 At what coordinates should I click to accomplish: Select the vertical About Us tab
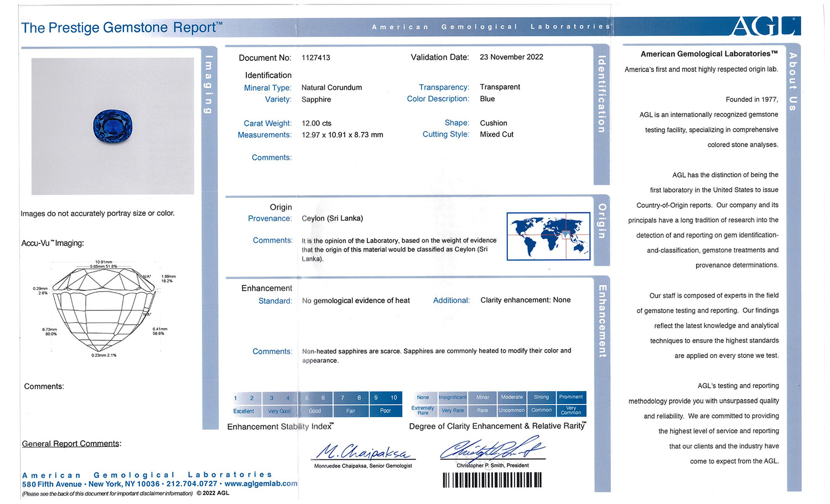tap(793, 81)
